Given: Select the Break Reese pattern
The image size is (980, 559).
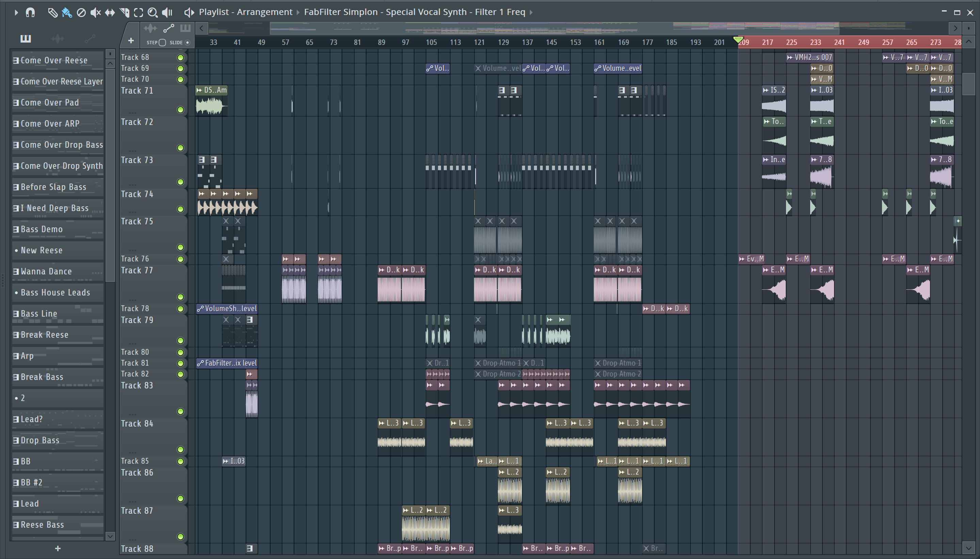Looking at the screenshot, I should tap(58, 335).
